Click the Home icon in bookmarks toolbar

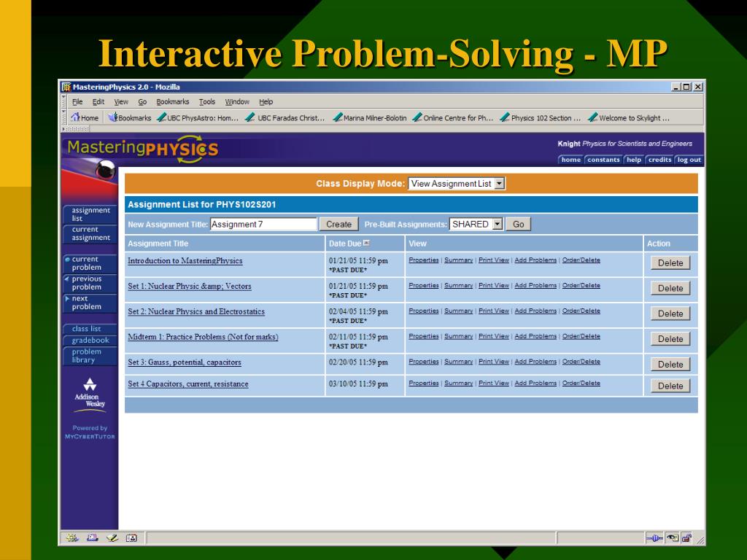tap(75, 117)
